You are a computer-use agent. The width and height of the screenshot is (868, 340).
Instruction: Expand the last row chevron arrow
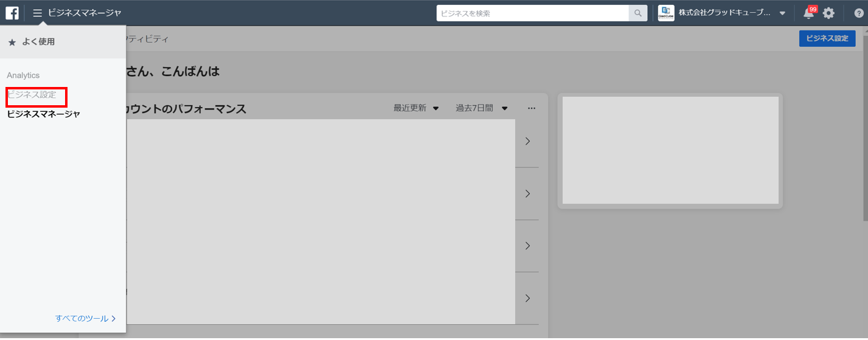(527, 298)
